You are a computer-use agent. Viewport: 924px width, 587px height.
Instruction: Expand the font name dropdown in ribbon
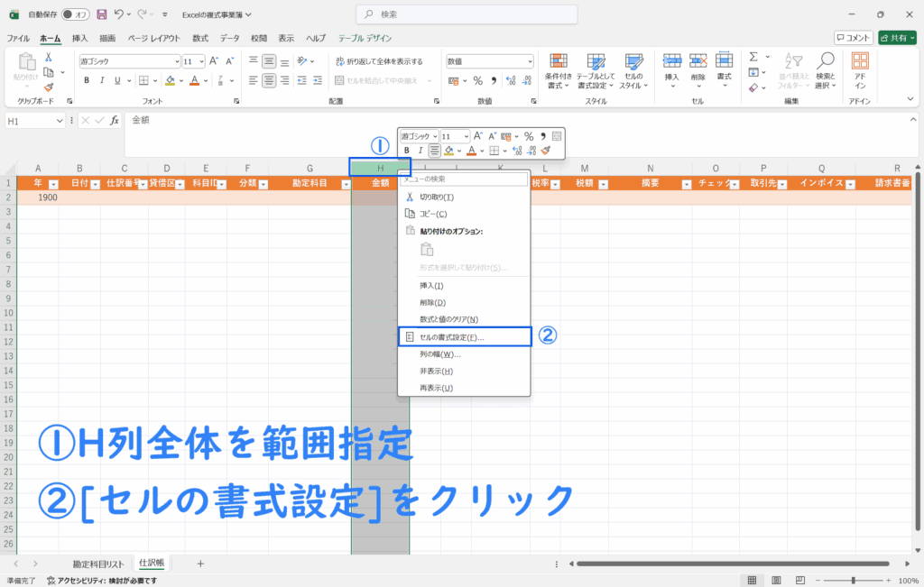(177, 61)
